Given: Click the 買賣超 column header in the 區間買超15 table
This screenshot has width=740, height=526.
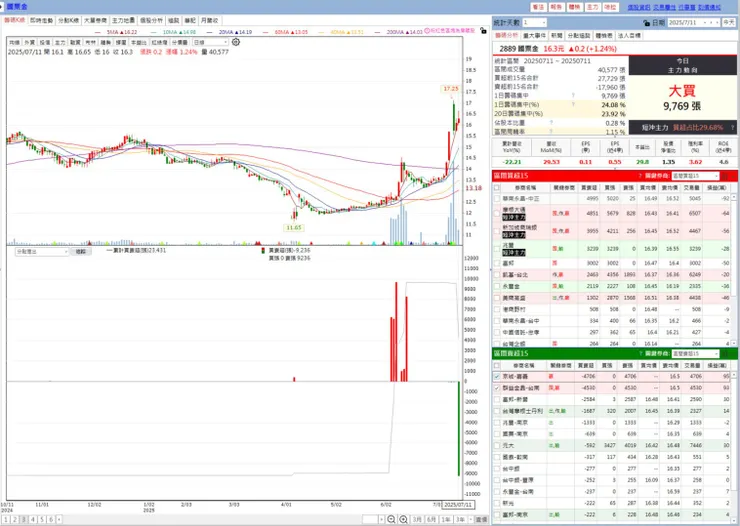Looking at the screenshot, I should point(589,188).
